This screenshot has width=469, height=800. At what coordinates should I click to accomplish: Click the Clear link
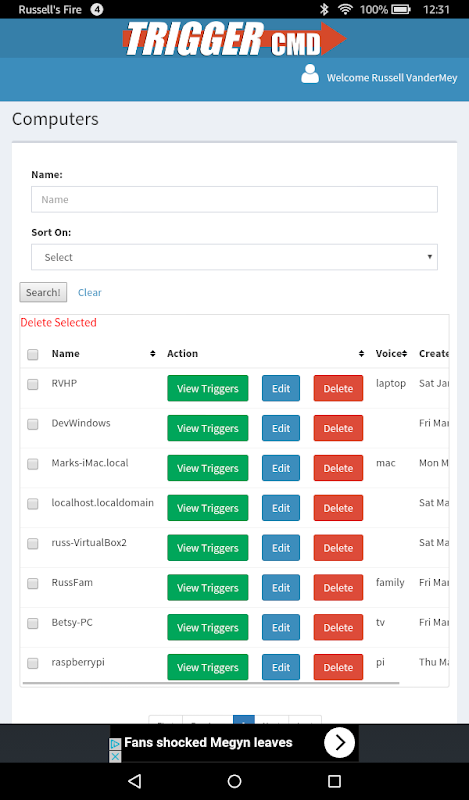(90, 292)
